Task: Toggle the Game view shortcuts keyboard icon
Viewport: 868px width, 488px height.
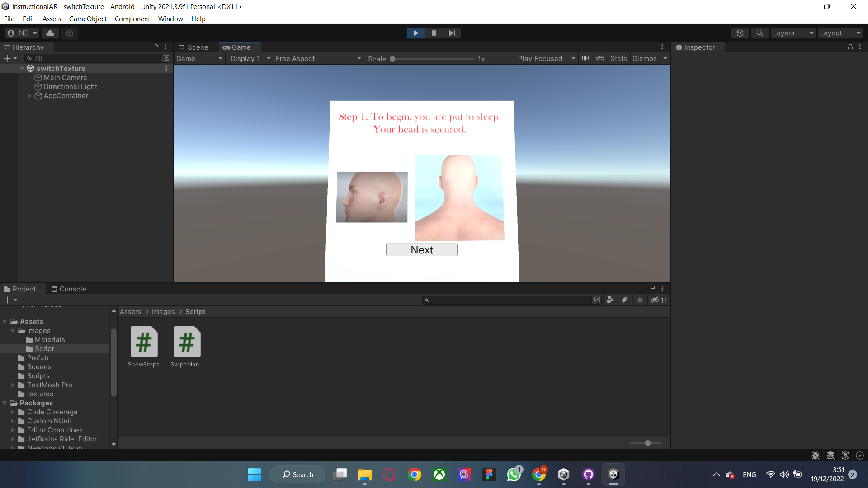Action: coord(600,58)
